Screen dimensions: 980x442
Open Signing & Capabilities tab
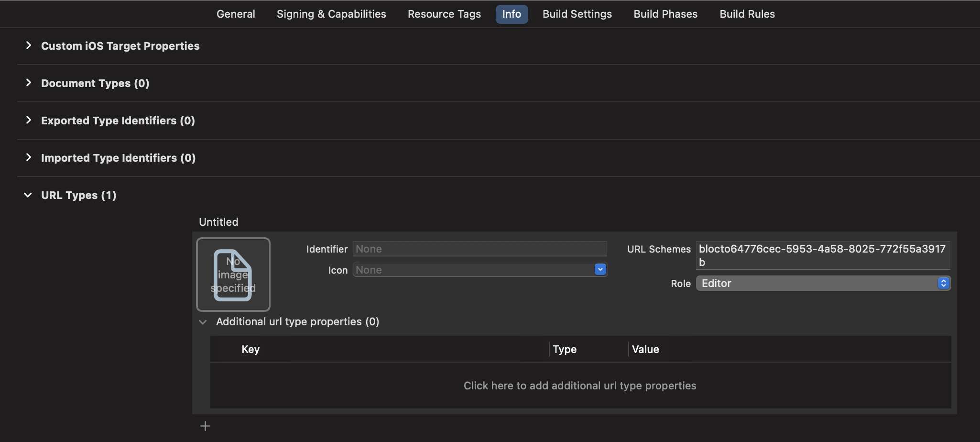[x=331, y=14]
